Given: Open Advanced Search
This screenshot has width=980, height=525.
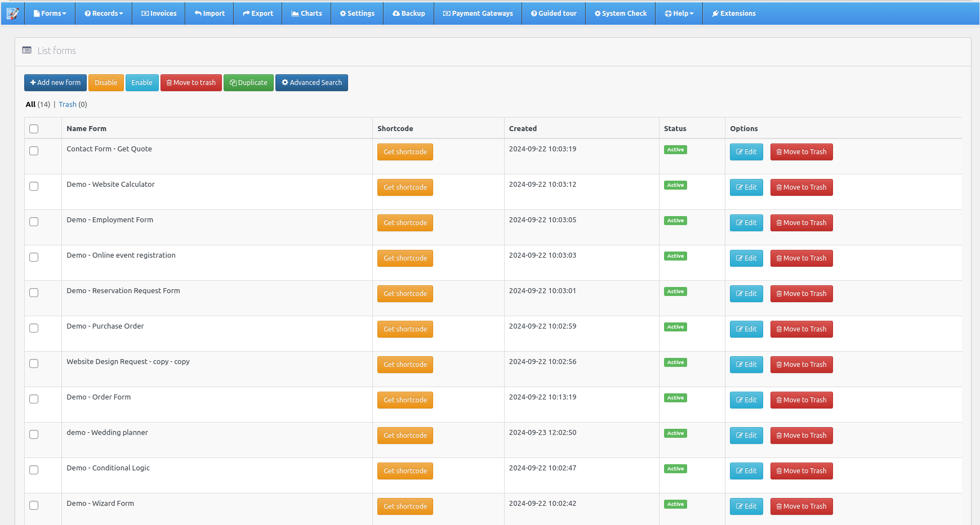Looking at the screenshot, I should [x=311, y=82].
